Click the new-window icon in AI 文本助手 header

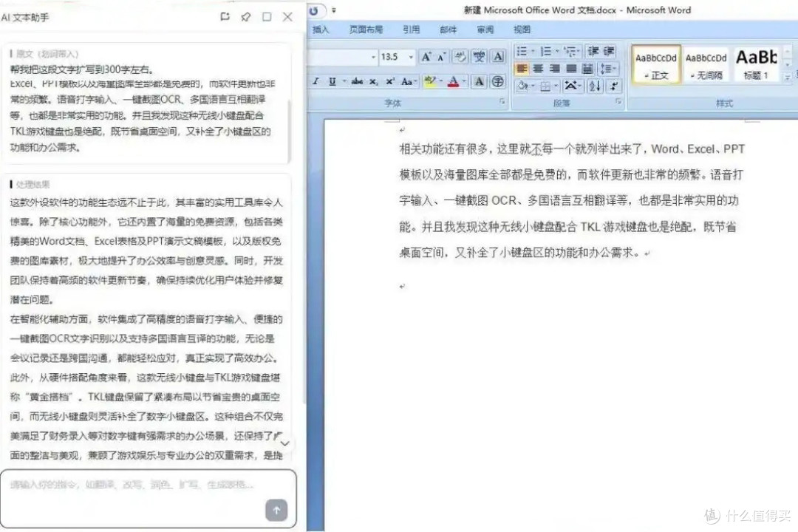pyautogui.click(x=225, y=17)
